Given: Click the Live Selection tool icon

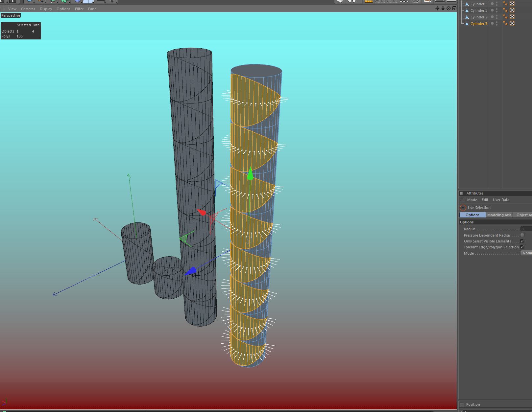Looking at the screenshot, I should [x=463, y=208].
